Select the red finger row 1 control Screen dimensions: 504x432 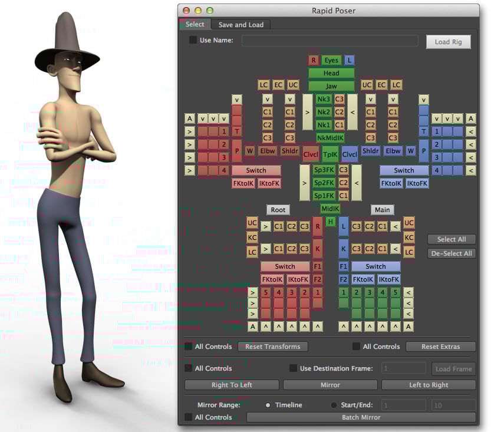(x=224, y=131)
